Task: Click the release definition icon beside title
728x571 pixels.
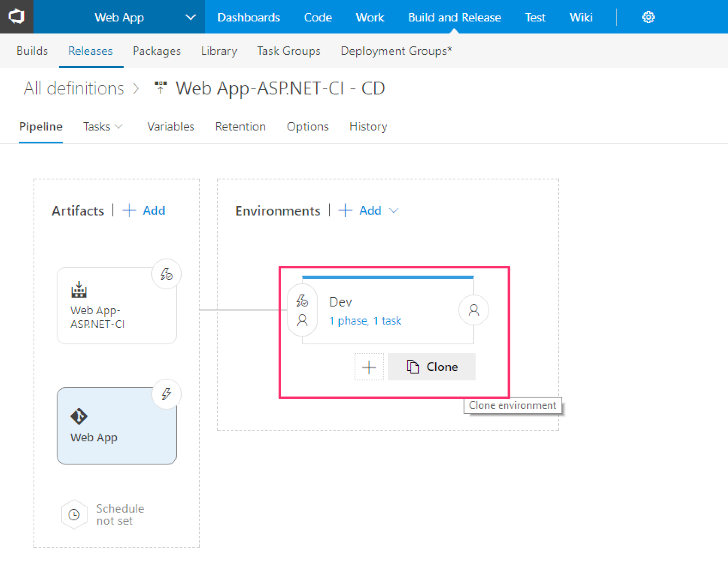Action: coord(161,88)
